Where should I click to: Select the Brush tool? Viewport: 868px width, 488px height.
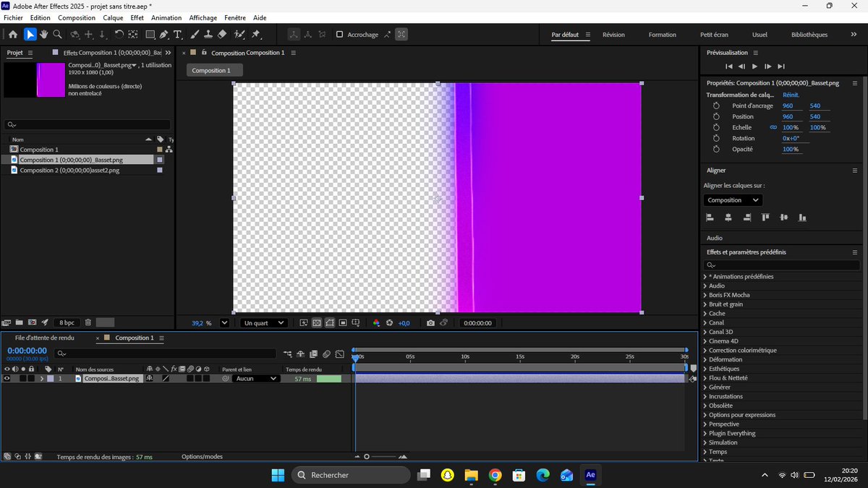194,34
